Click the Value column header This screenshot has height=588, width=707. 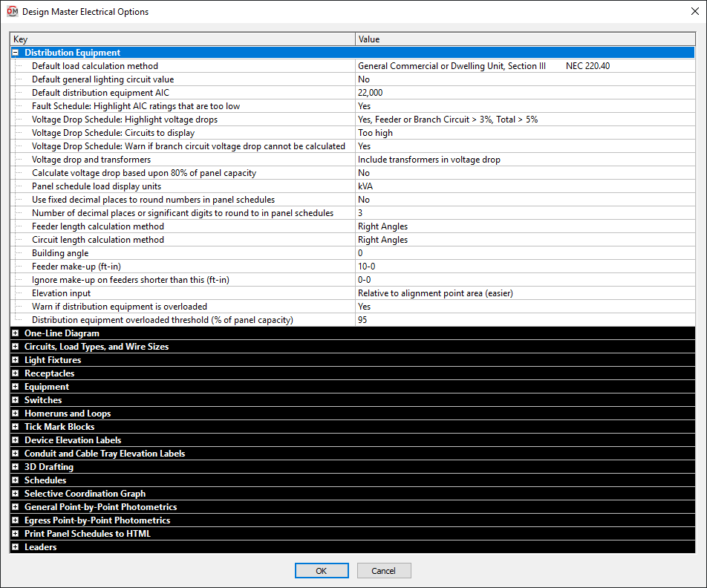(525, 39)
